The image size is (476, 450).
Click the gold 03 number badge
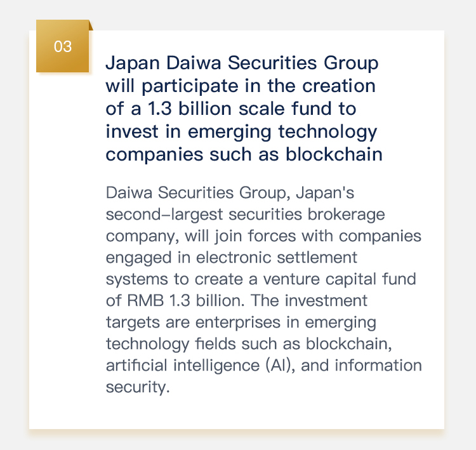tap(63, 46)
